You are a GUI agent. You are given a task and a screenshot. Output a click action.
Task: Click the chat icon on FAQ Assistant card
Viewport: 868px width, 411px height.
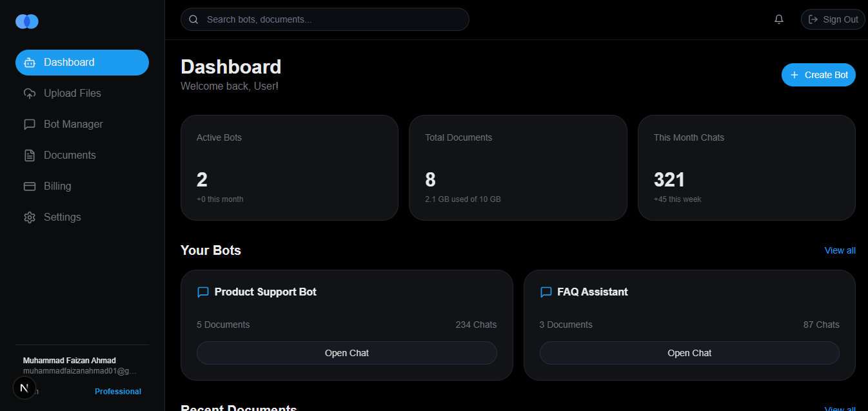click(546, 292)
